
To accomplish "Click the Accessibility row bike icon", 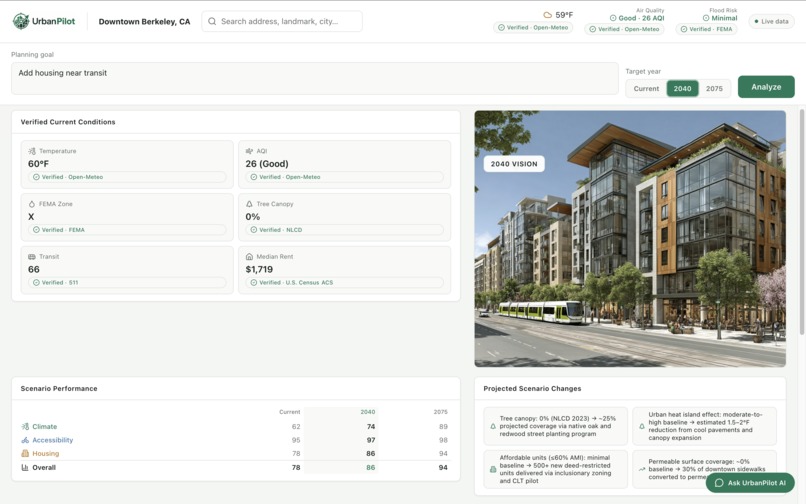I will 25,440.
